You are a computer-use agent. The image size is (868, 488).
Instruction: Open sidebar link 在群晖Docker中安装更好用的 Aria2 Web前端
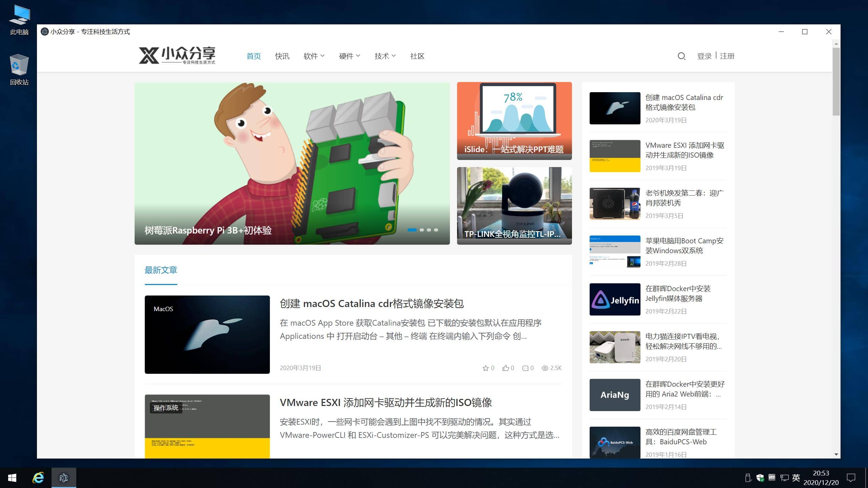[x=685, y=389]
